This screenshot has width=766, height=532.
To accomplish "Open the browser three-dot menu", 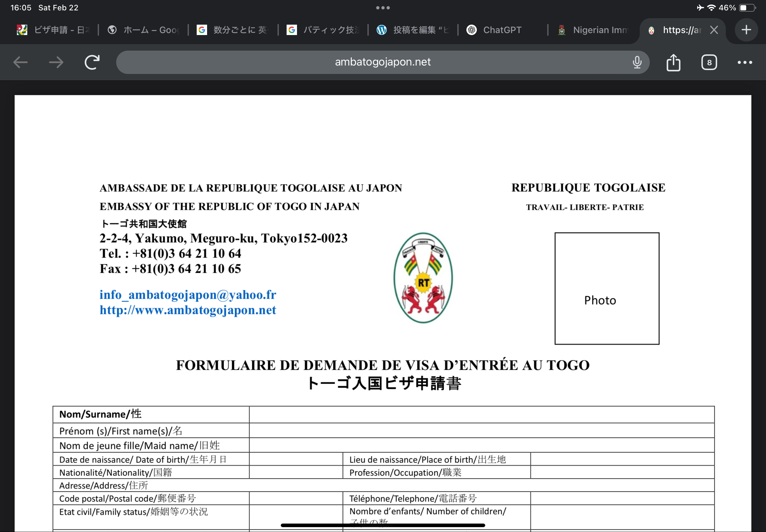I will (x=745, y=62).
